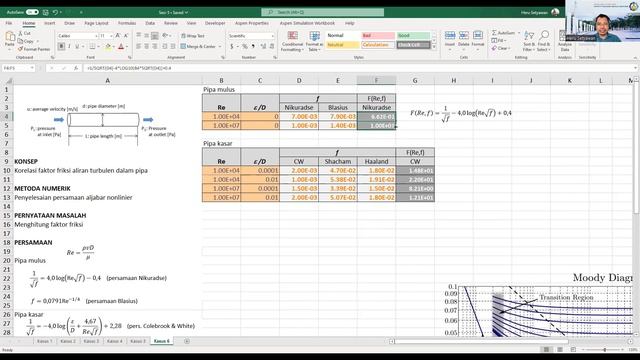Image resolution: width=640 pixels, height=360 pixels.
Task: Click the Sort & Filter icon
Action: 529,36
